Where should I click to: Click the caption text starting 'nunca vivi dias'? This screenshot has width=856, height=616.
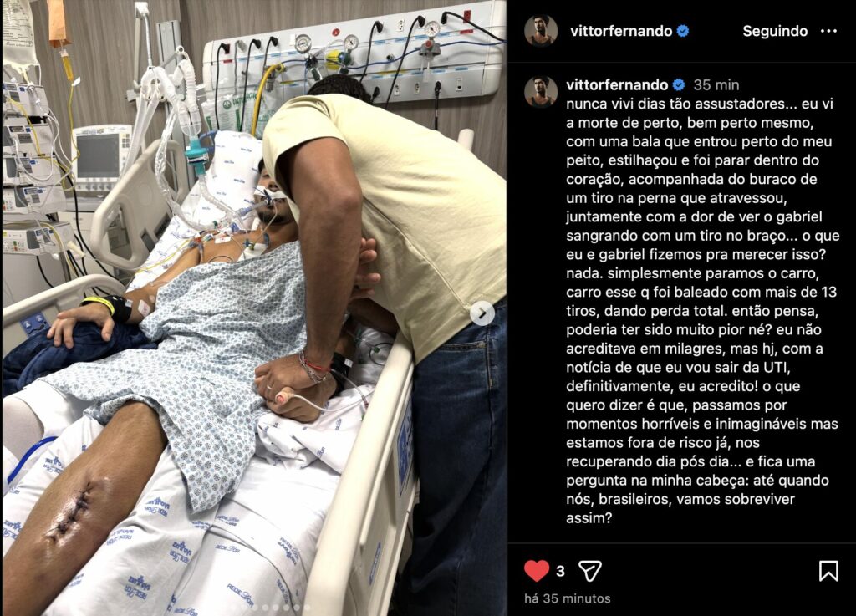[702, 311]
